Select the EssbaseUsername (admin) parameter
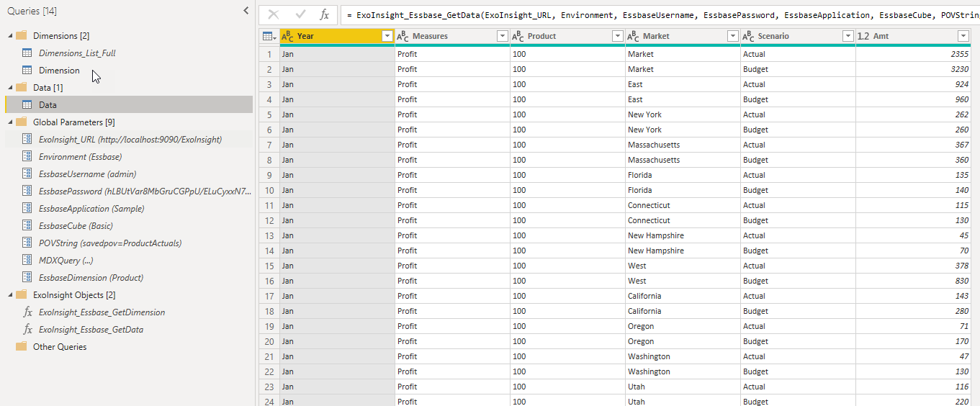 click(87, 173)
